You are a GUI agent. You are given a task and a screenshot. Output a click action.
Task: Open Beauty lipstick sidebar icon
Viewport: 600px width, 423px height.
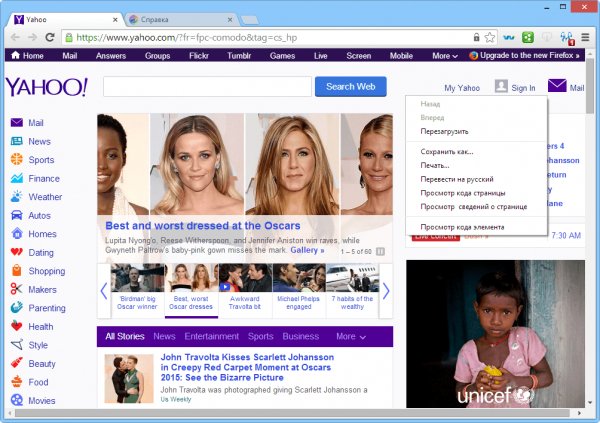(16, 363)
